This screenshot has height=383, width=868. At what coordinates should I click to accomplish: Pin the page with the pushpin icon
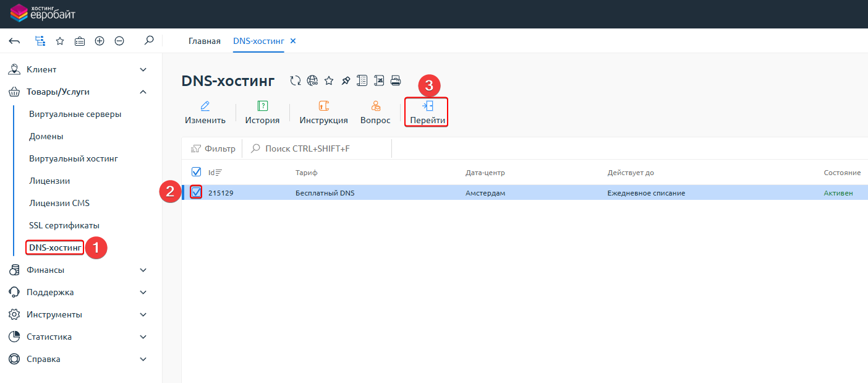pos(346,80)
